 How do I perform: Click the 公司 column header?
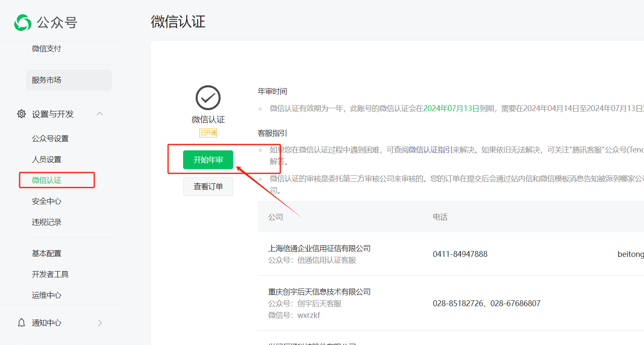tap(276, 217)
